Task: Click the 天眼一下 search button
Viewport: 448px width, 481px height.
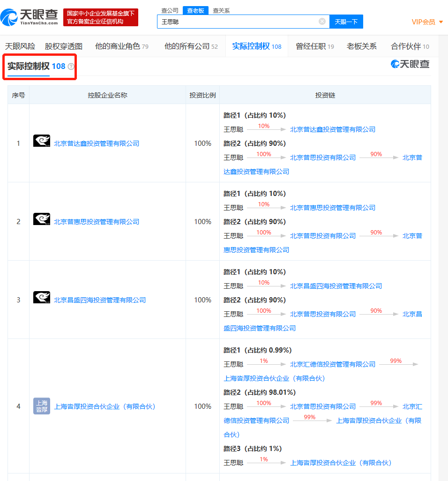Action: point(346,22)
